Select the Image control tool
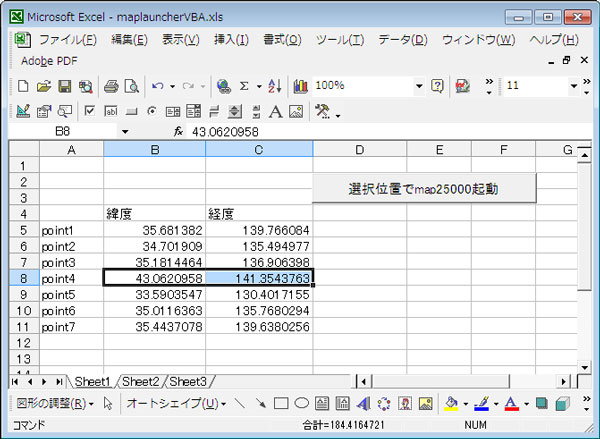This screenshot has height=439, width=600. (x=296, y=111)
